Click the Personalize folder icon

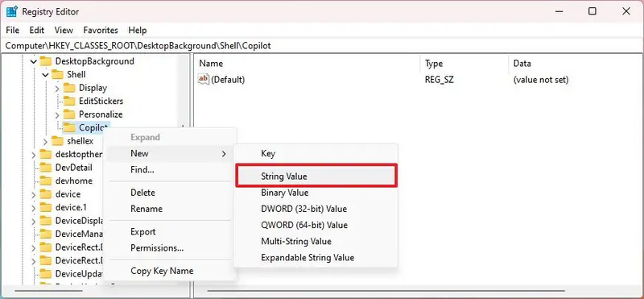(69, 114)
